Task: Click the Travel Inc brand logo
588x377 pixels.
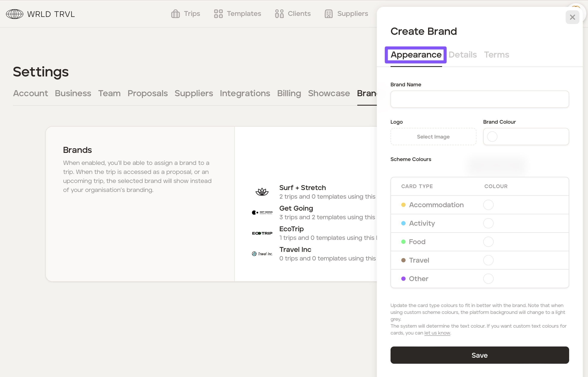Action: 262,254
